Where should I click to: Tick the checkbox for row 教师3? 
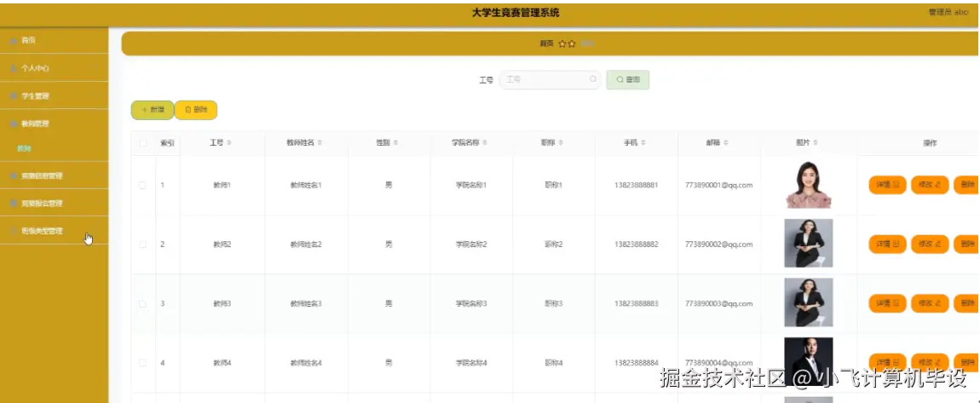(142, 303)
